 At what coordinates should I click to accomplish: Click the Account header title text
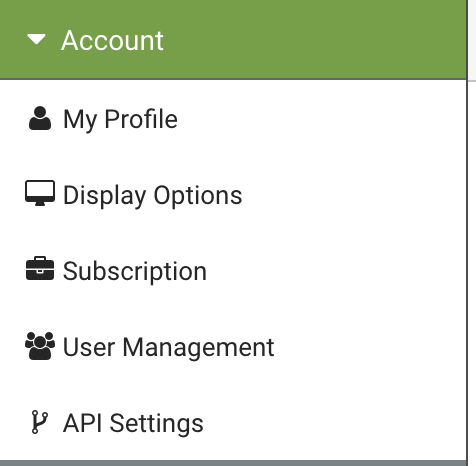click(x=112, y=41)
